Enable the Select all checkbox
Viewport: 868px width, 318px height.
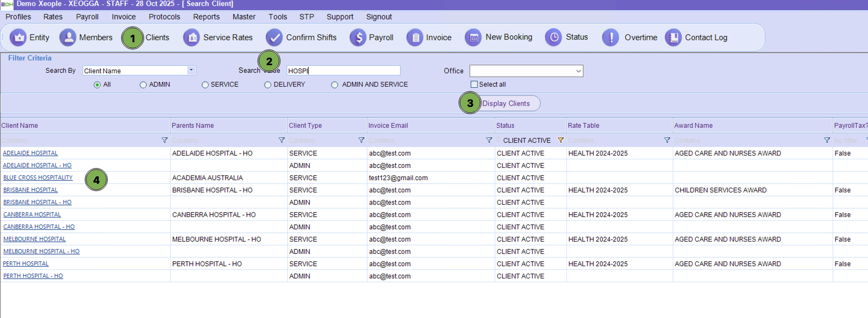(474, 84)
